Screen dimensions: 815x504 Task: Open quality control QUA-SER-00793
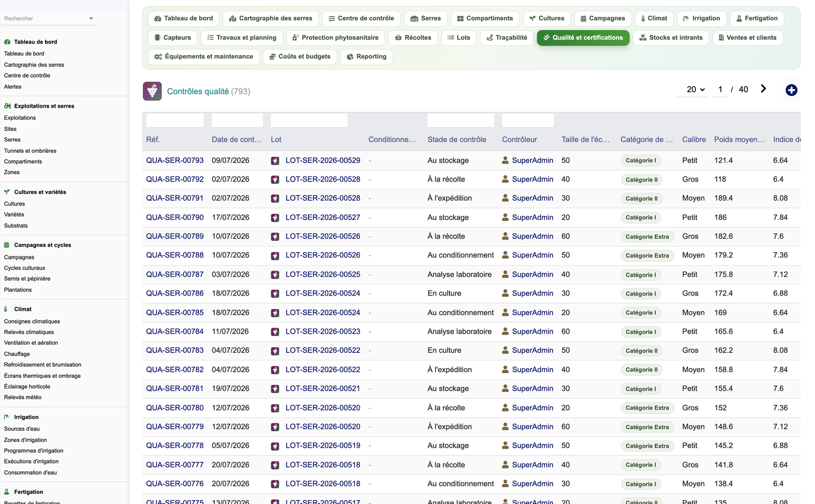click(x=175, y=161)
